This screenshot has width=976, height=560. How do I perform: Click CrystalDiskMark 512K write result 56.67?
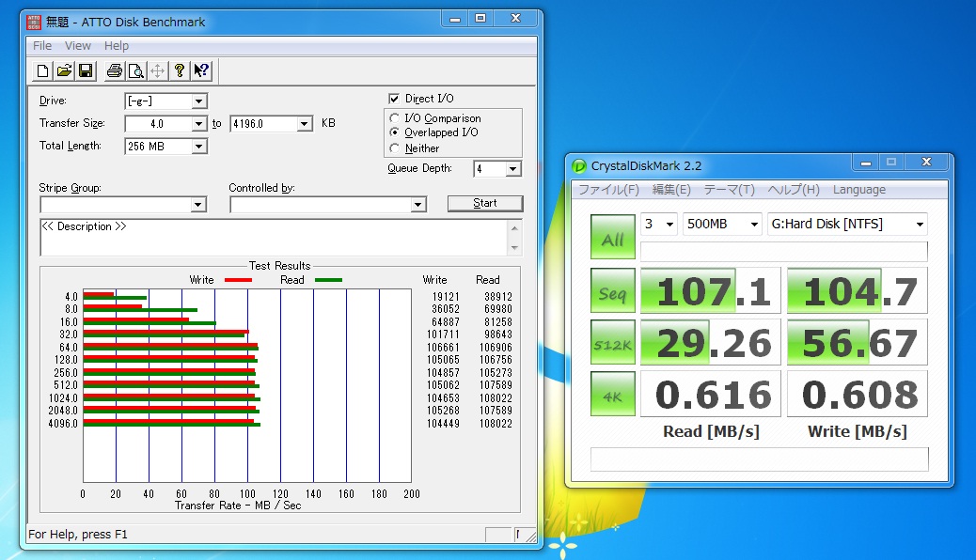858,342
